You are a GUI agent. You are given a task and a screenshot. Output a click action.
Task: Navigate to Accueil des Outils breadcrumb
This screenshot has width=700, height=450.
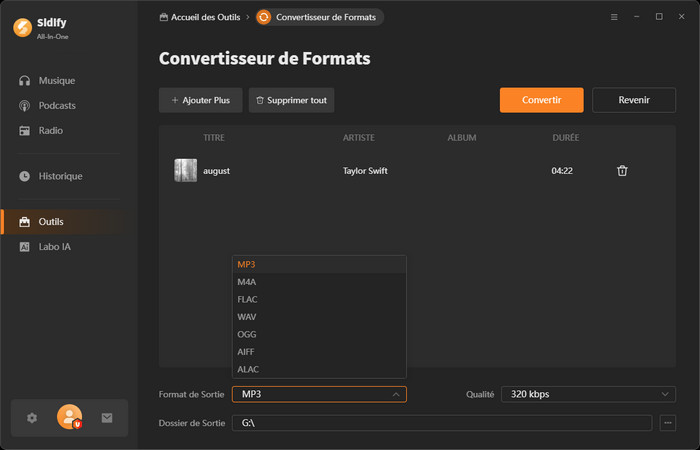click(x=203, y=17)
